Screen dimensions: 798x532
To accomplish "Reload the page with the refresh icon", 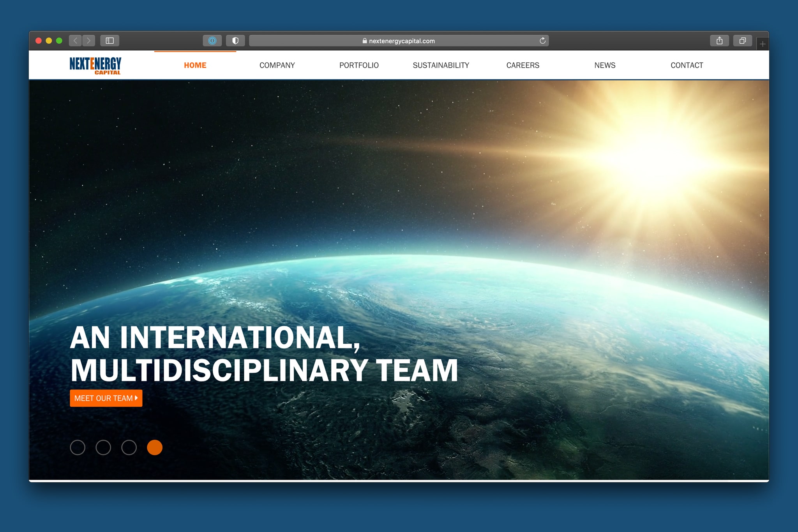I will click(x=542, y=41).
